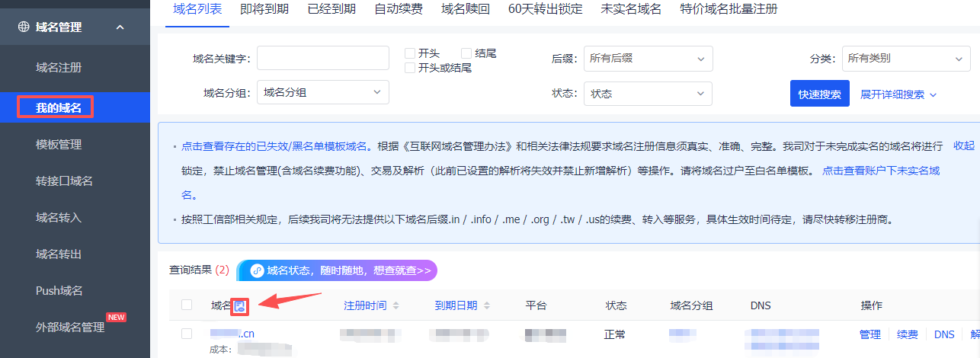This screenshot has height=358, width=980.
Task: Open the 域名分组 dropdown
Action: click(323, 92)
